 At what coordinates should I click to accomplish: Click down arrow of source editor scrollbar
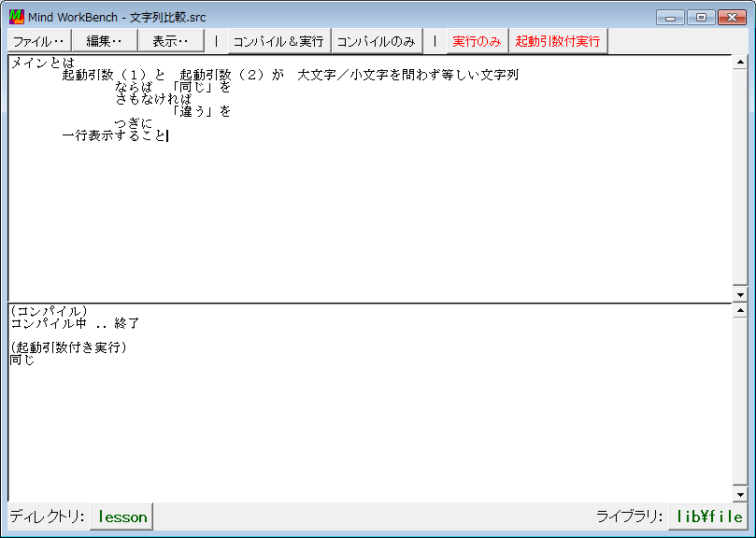[x=740, y=294]
